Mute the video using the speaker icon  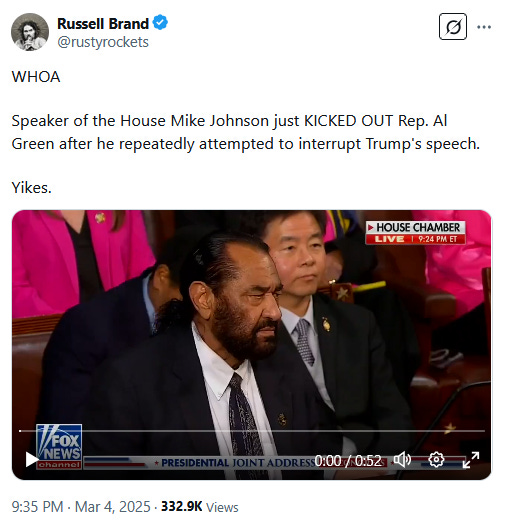point(402,460)
